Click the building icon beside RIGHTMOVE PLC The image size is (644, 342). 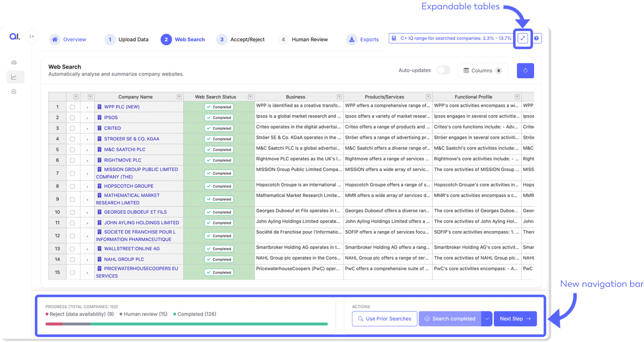99,160
